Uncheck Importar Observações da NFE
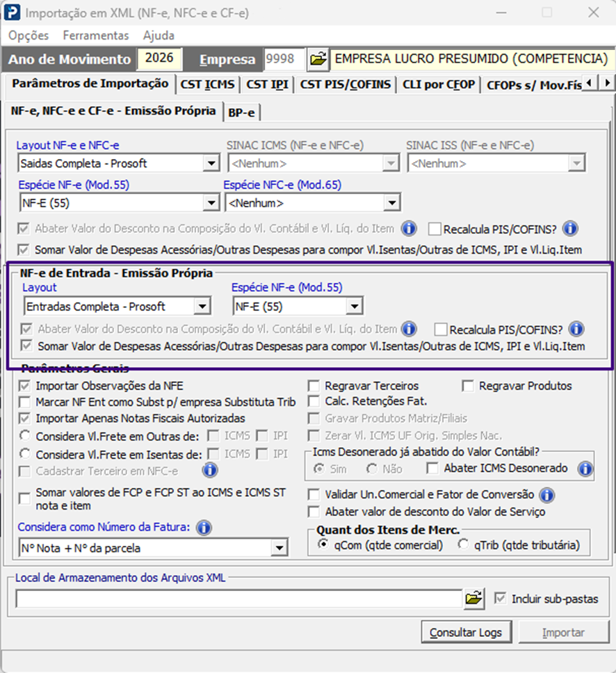The width and height of the screenshot is (616, 673). tap(25, 385)
